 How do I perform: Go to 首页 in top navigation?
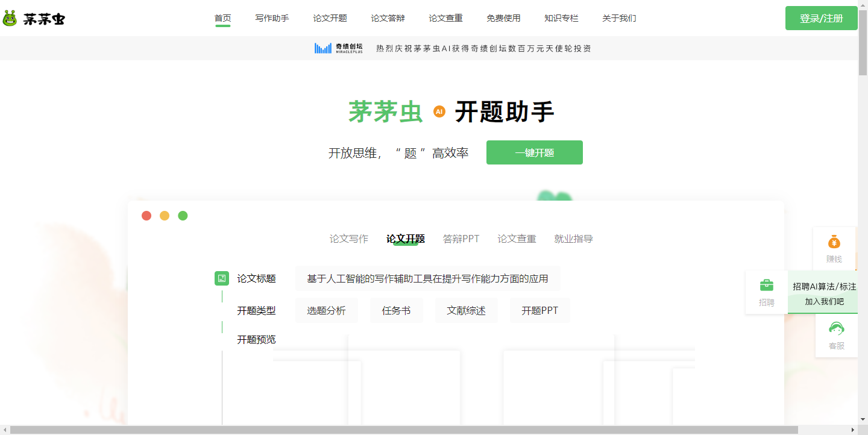pos(223,18)
